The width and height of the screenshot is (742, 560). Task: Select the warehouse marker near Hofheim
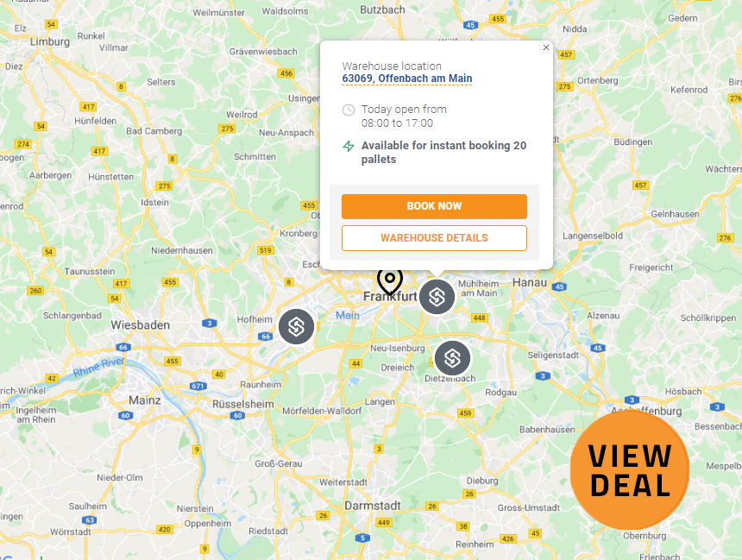click(296, 327)
